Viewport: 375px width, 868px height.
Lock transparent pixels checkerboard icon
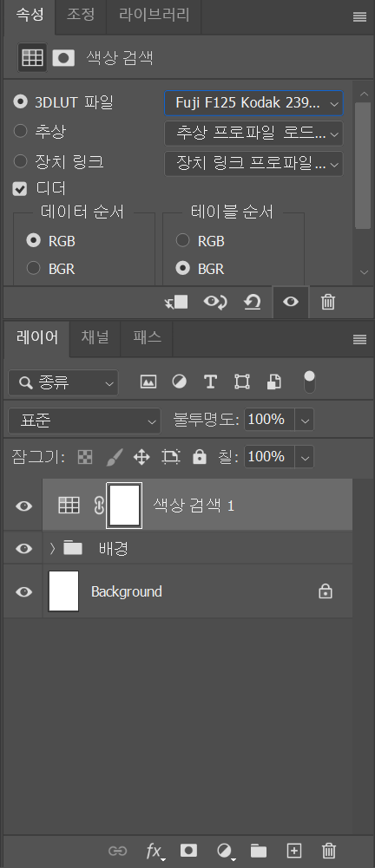tap(85, 457)
